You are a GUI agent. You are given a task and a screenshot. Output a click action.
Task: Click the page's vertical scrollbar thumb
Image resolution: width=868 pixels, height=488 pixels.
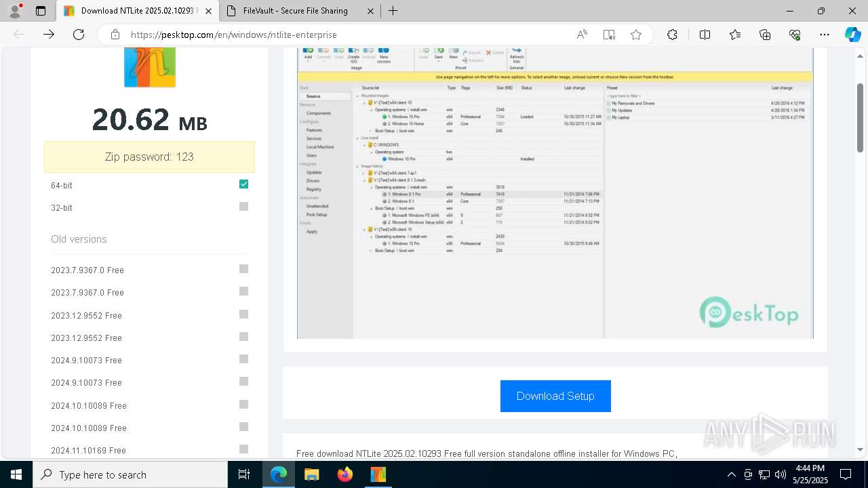coord(860,119)
